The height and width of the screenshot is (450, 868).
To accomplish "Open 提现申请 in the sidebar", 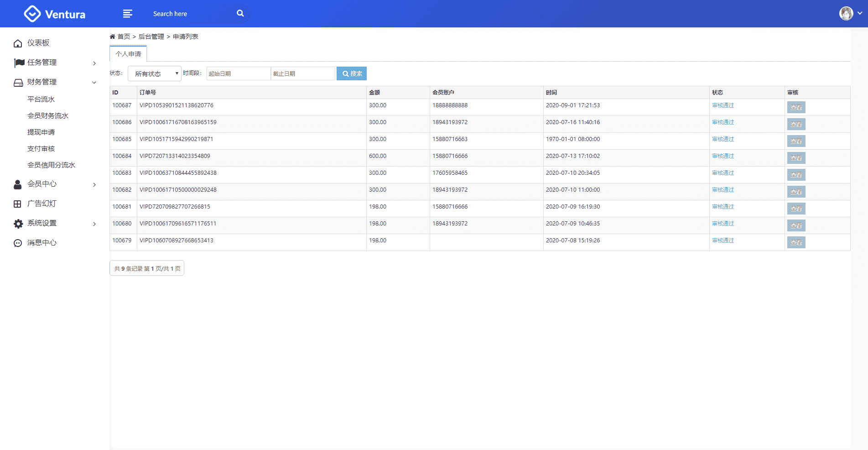I will 41,132.
